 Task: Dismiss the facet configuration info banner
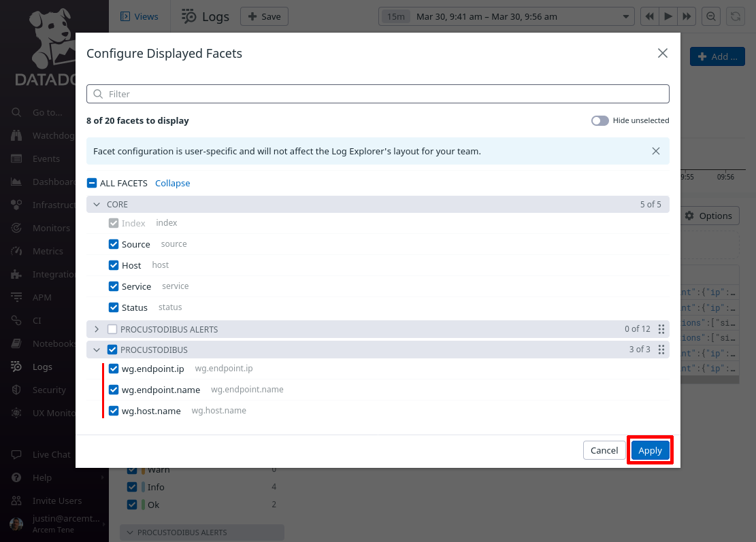(656, 151)
